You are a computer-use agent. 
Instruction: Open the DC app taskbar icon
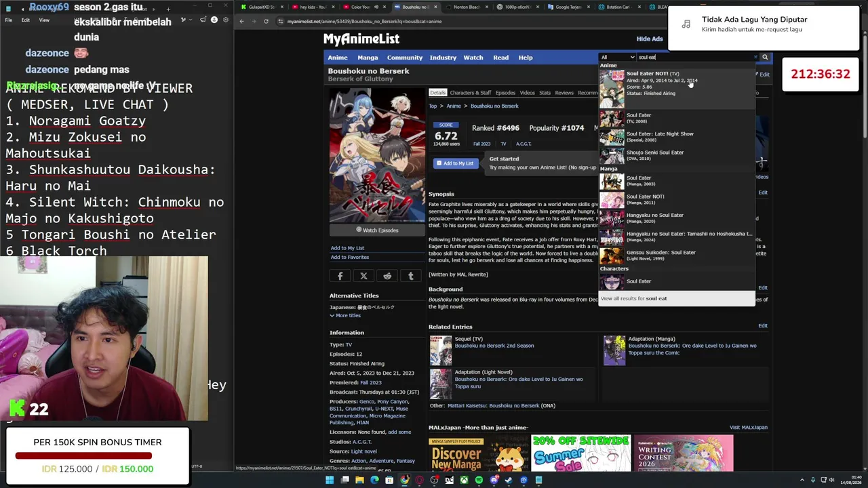click(449, 480)
